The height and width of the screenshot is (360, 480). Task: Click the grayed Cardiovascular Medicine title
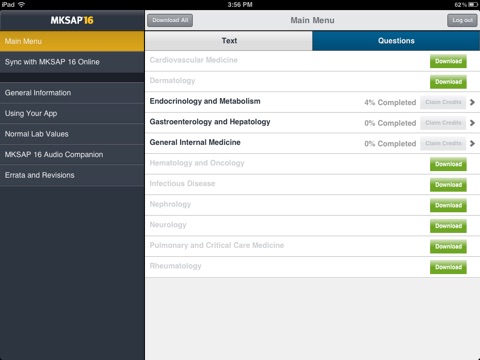point(194,60)
